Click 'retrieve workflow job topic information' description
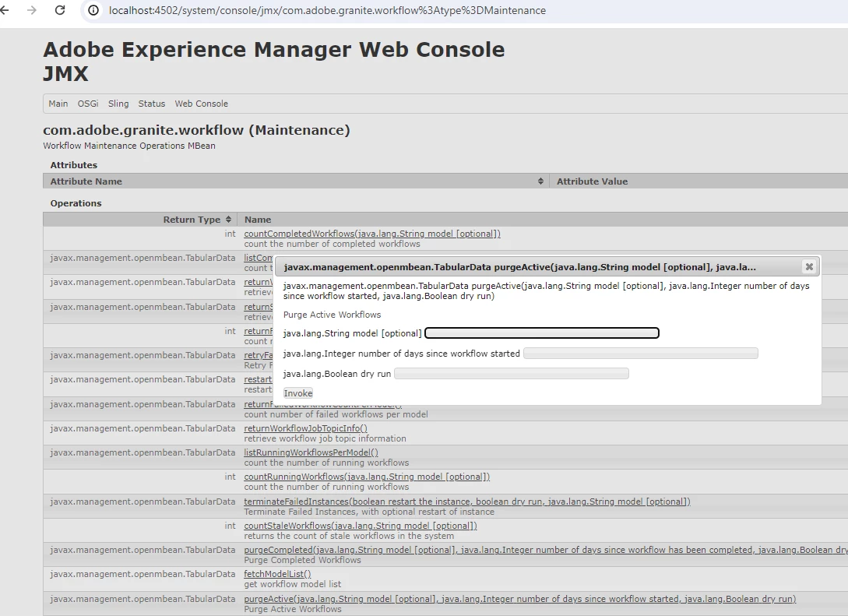Image resolution: width=848 pixels, height=616 pixels. pyautogui.click(x=325, y=438)
